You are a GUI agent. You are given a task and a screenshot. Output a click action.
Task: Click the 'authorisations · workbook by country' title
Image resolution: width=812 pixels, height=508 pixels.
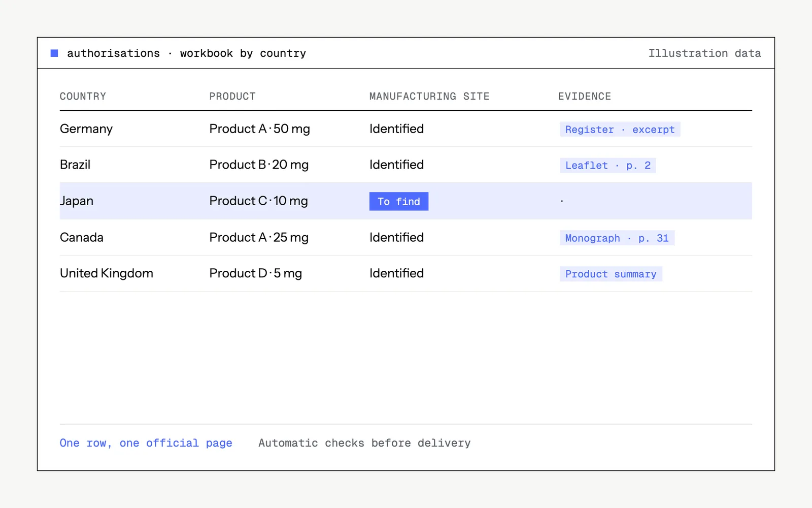click(187, 53)
